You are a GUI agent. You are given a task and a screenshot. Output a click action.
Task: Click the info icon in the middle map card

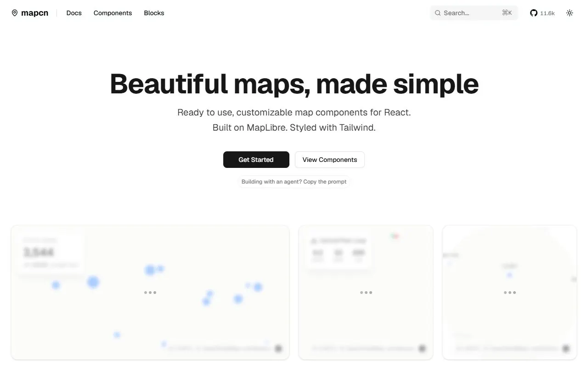click(x=422, y=349)
